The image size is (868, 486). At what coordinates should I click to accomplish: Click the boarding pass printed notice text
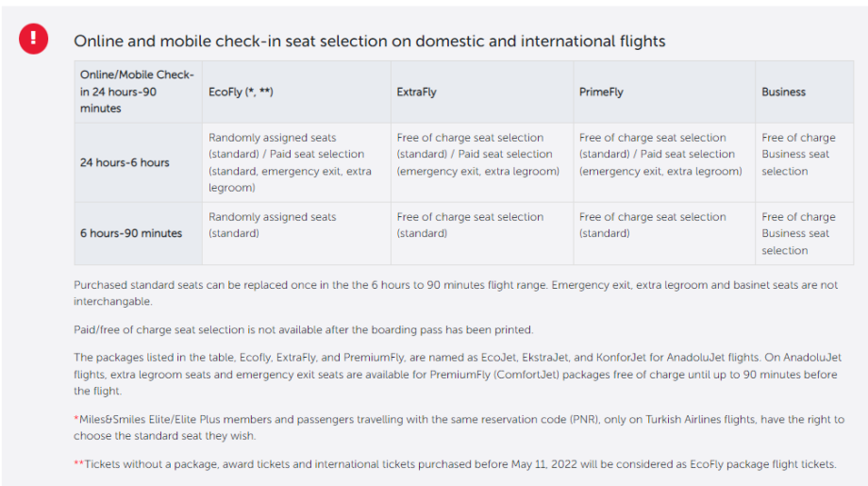point(303,329)
